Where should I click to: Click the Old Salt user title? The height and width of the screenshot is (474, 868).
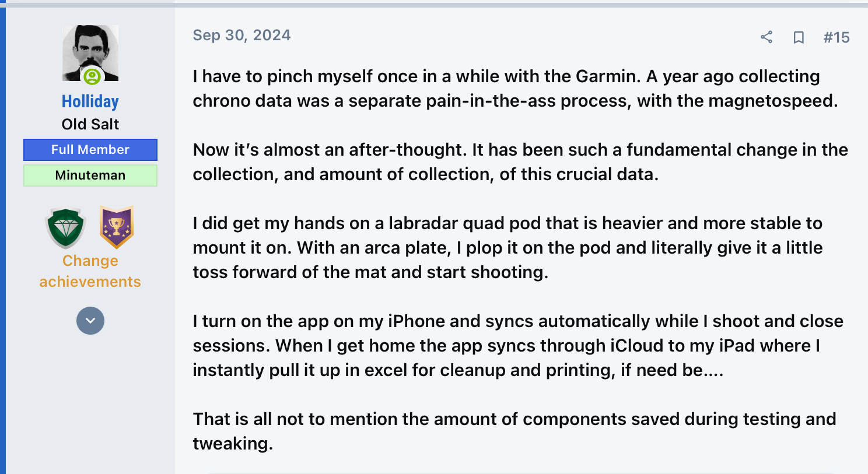click(90, 124)
